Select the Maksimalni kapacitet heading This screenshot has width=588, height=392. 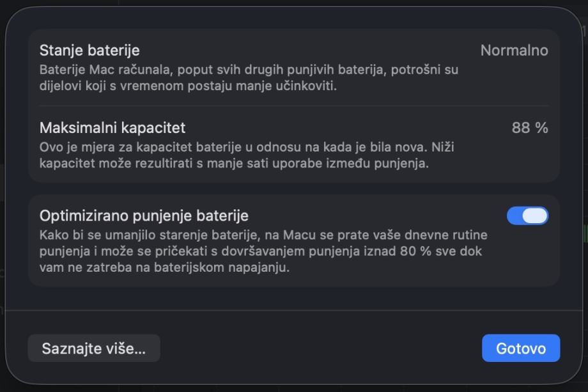click(x=112, y=128)
